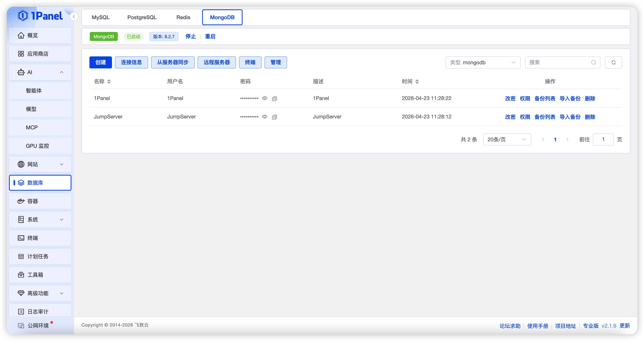Viewport: 644px width, 341px height.
Task: Open the 类型 mongodb dropdown
Action: [x=483, y=62]
